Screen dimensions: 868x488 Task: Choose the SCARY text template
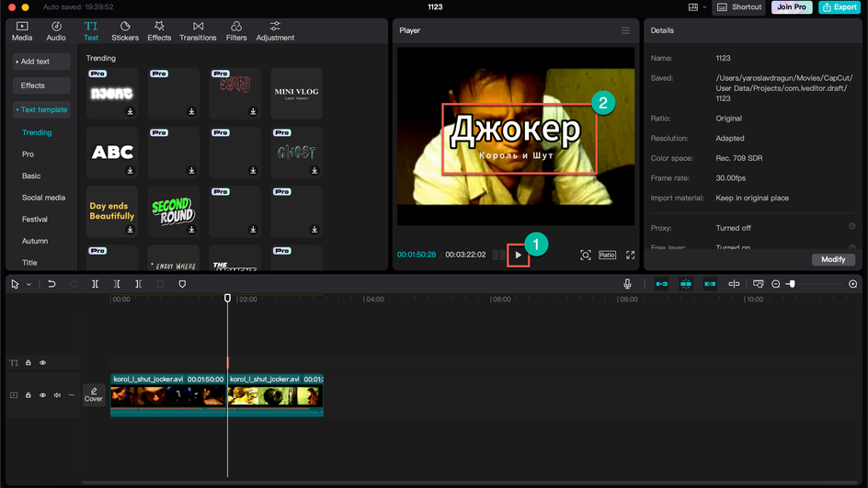point(234,93)
